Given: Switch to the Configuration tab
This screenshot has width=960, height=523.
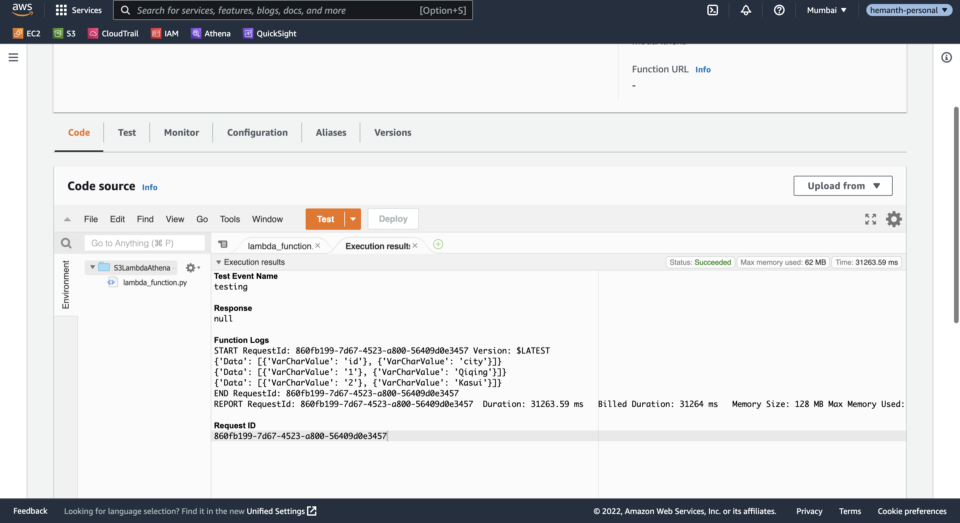Looking at the screenshot, I should tap(257, 132).
